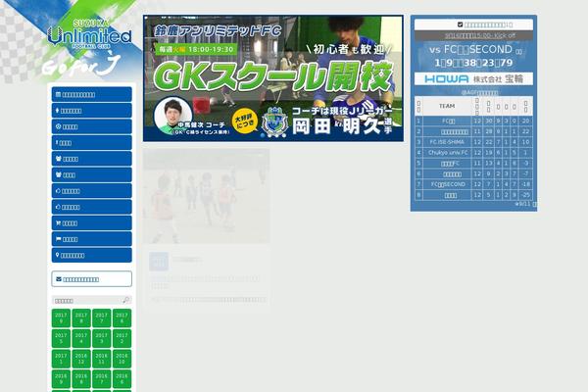This screenshot has width=588, height=392.
Task: Open the 2017 8 archive button
Action: click(x=81, y=318)
